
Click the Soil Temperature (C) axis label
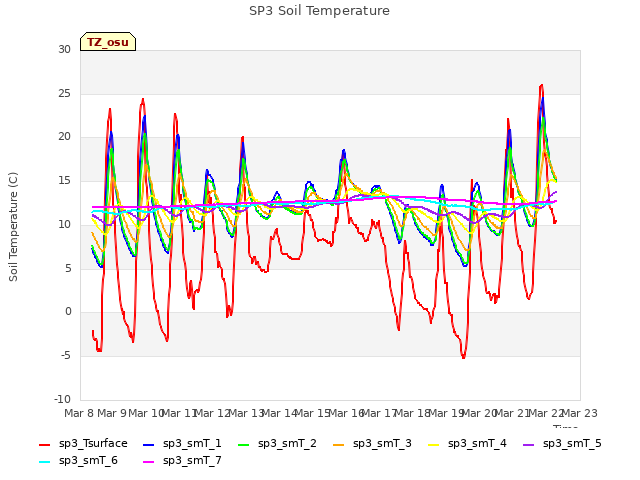click(x=13, y=227)
